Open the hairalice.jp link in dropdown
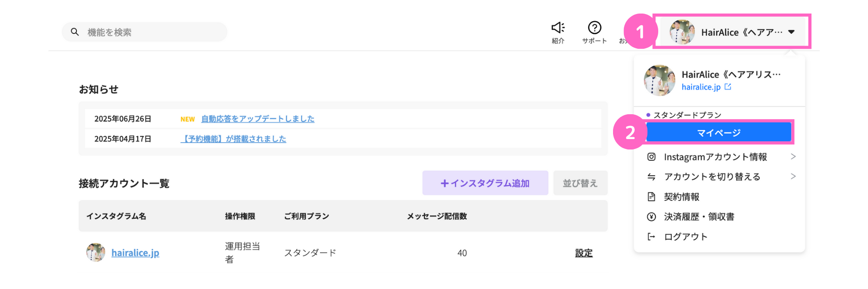 [701, 87]
